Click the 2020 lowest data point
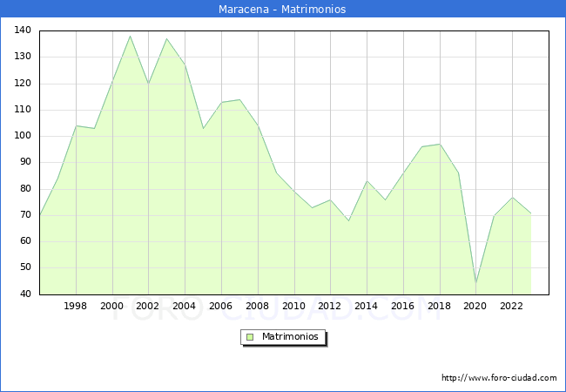 click(x=475, y=283)
